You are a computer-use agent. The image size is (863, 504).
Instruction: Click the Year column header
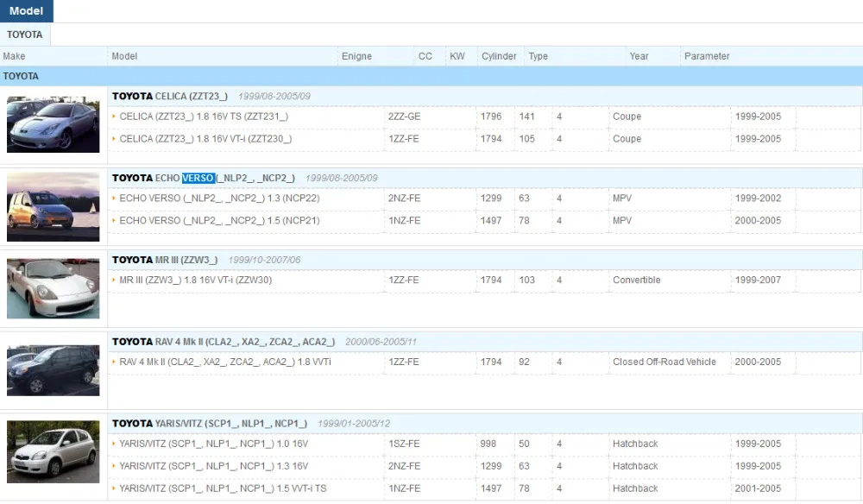(639, 56)
